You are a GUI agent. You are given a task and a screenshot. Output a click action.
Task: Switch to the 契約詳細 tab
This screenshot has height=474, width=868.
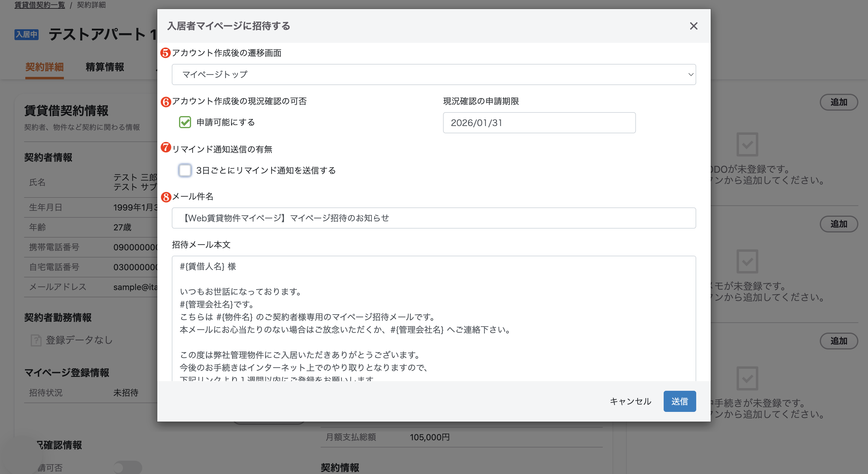pos(45,67)
